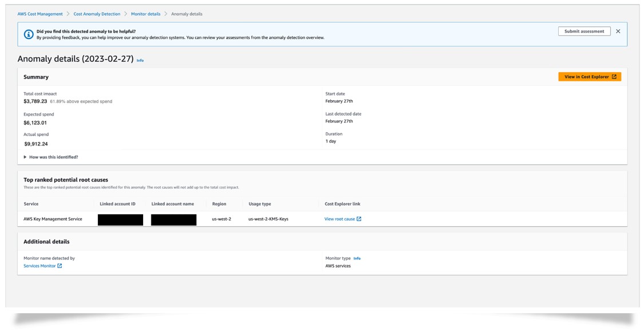The image size is (644, 331).
Task: Select the Usage type column header
Action: tap(259, 204)
